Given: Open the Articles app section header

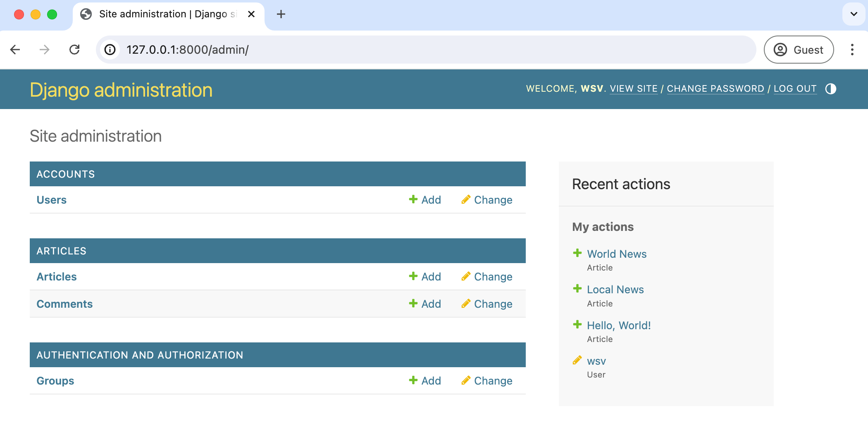Looking at the screenshot, I should pos(62,251).
